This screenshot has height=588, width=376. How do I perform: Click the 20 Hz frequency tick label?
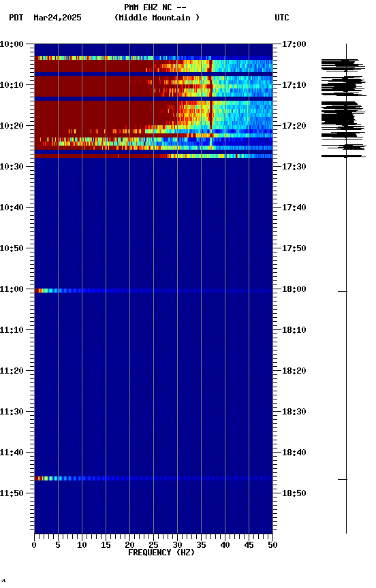point(129,545)
